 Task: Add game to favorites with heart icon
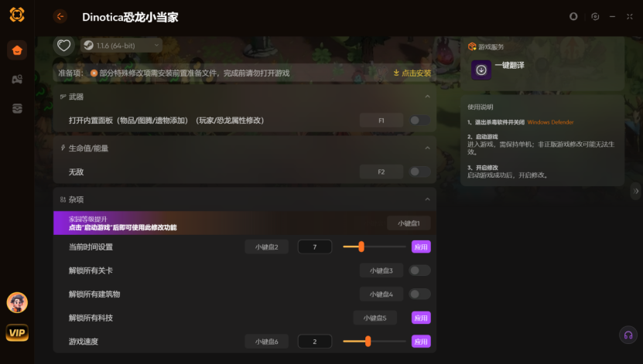(x=63, y=46)
